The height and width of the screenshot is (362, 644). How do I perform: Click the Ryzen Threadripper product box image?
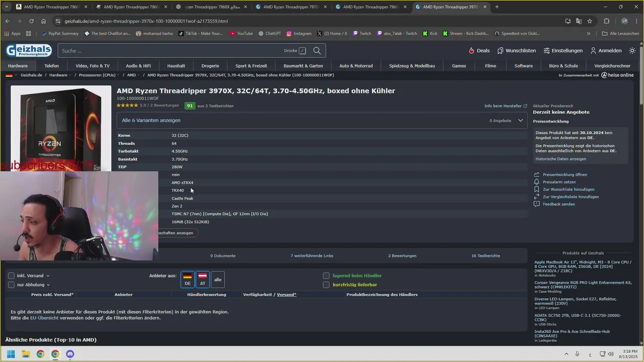(61, 128)
